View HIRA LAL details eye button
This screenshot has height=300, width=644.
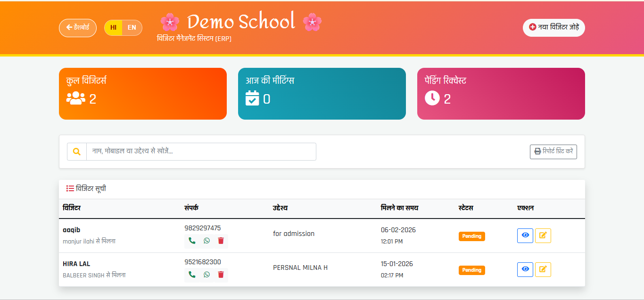(525, 269)
